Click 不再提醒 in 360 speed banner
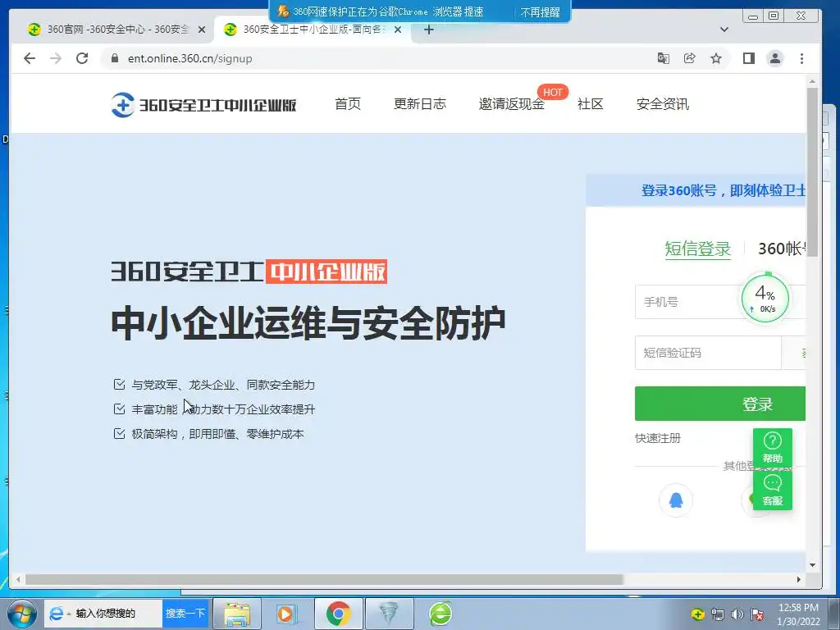 coord(540,11)
